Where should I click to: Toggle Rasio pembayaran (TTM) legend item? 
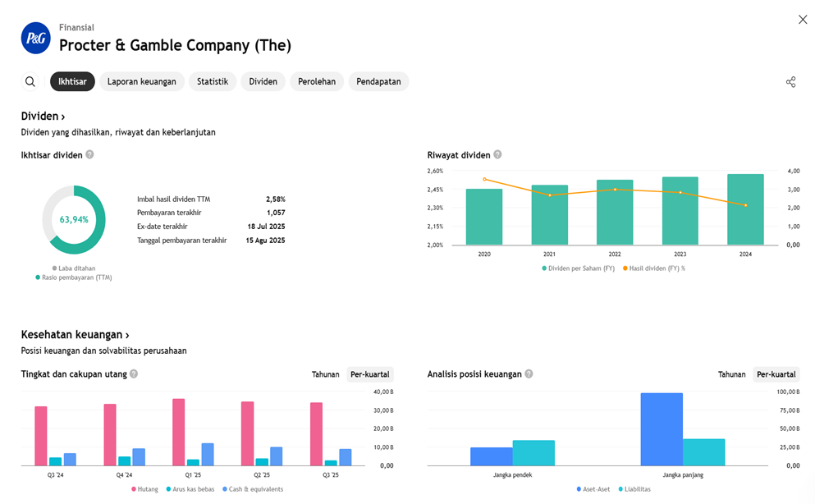click(74, 277)
